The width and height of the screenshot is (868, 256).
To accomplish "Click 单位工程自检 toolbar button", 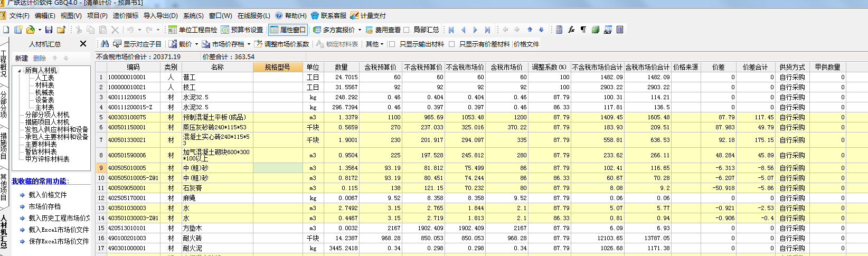I will pyautogui.click(x=192, y=30).
